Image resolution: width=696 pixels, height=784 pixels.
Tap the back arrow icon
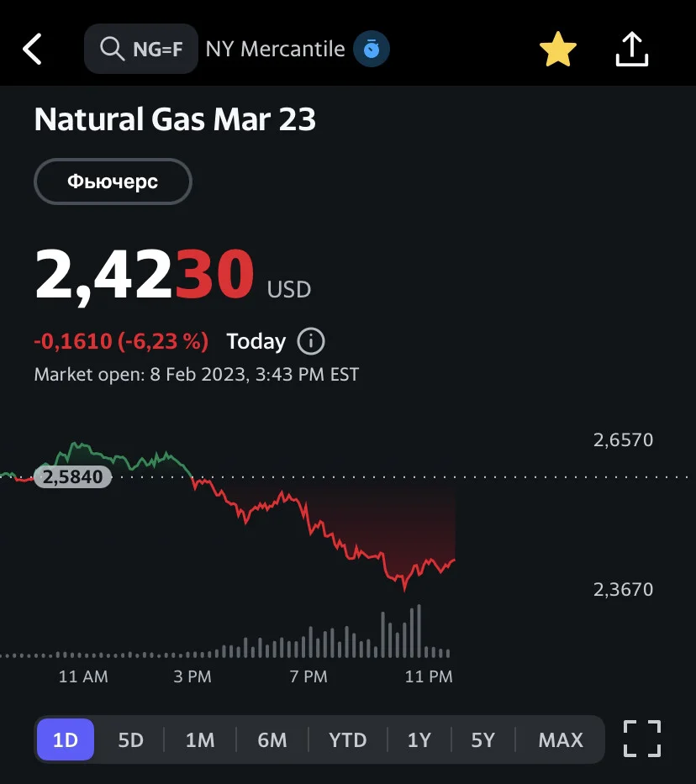[x=32, y=49]
